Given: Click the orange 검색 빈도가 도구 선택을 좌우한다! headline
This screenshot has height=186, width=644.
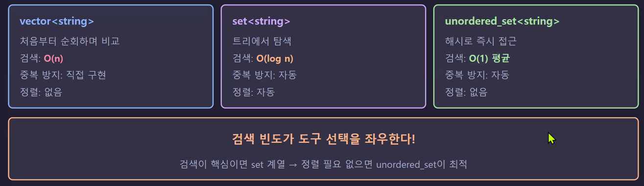Looking at the screenshot, I should coord(323,139).
